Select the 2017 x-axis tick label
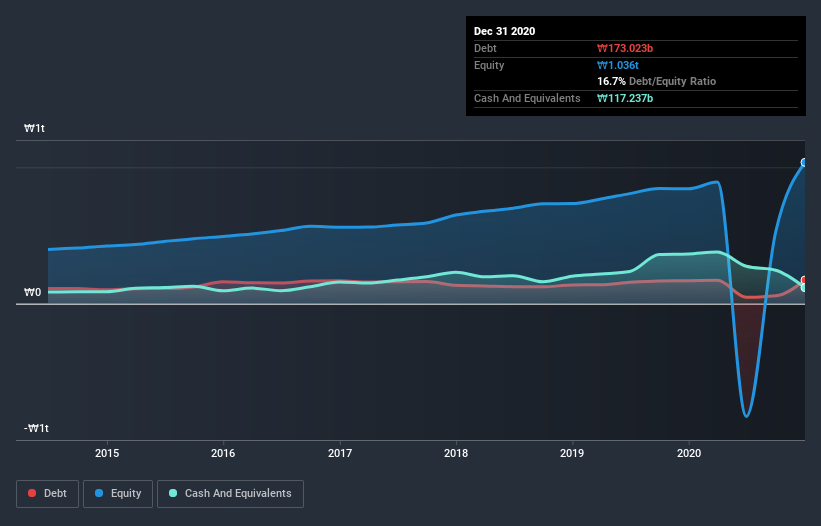This screenshot has width=821, height=526. coord(340,452)
